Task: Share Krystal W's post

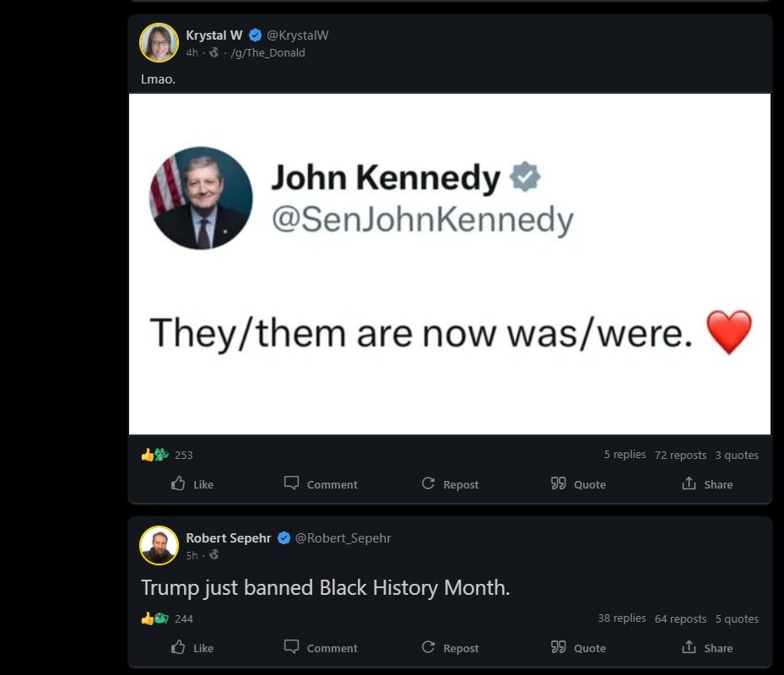Action: click(x=707, y=484)
